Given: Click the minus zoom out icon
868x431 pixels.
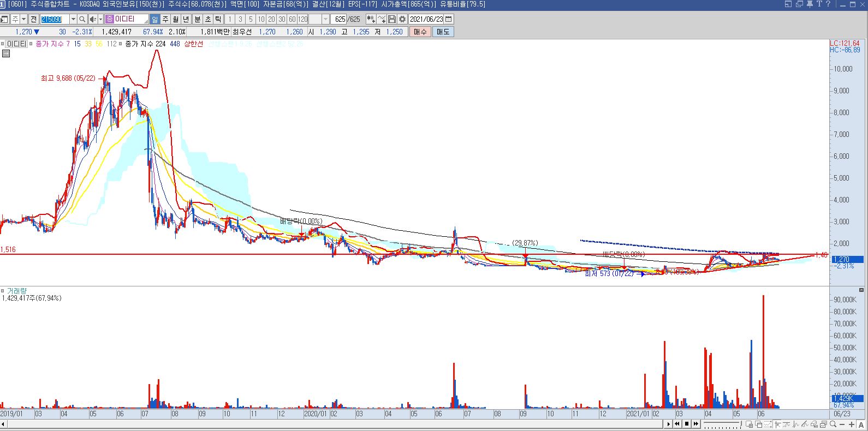Looking at the screenshot, I should (842, 424).
